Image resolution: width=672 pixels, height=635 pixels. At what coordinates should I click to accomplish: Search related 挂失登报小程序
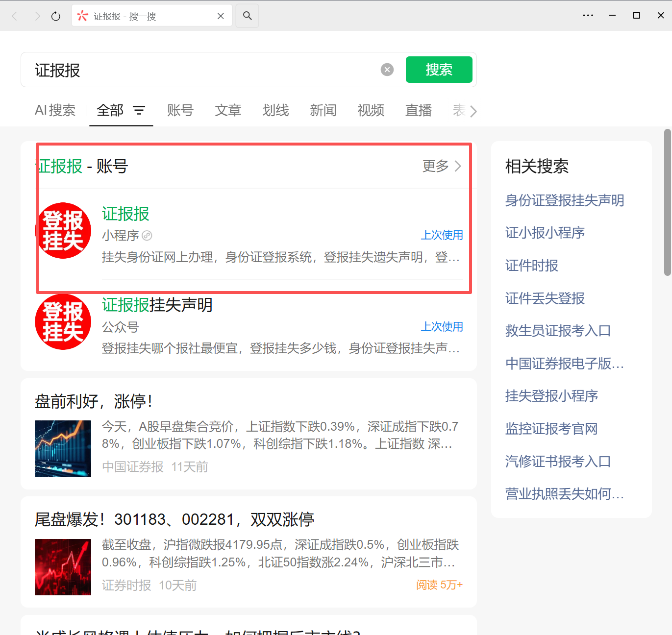coord(552,396)
